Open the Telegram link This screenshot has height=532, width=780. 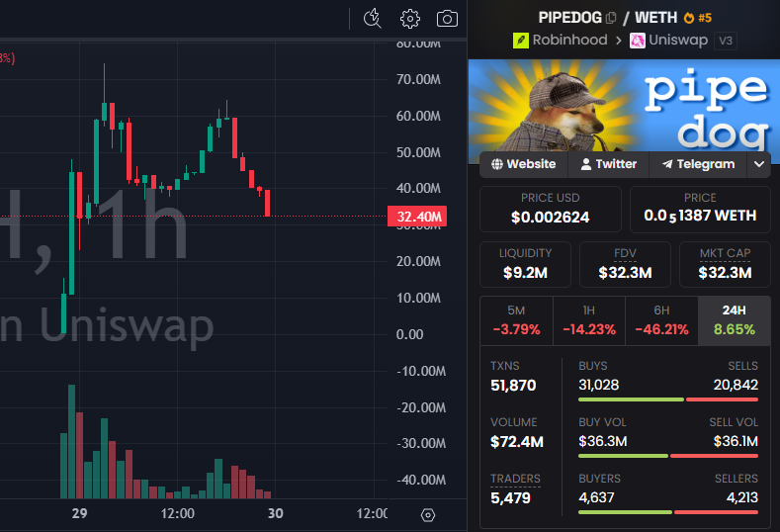pyautogui.click(x=698, y=164)
